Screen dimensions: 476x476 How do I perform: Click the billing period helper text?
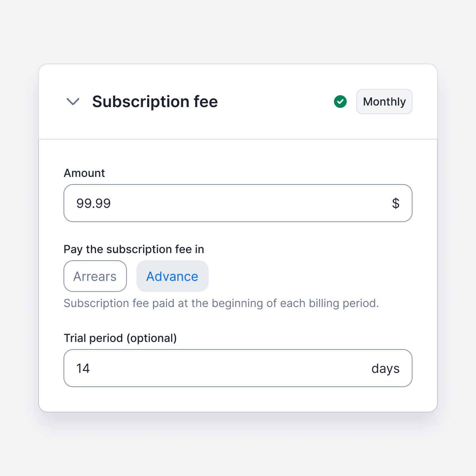coord(221,303)
